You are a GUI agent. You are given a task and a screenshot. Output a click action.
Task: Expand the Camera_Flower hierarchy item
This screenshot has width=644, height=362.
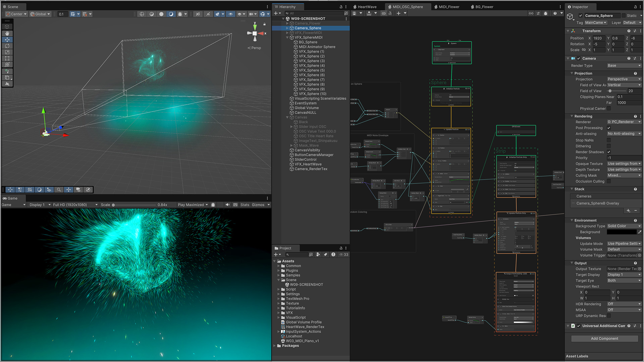point(287,23)
